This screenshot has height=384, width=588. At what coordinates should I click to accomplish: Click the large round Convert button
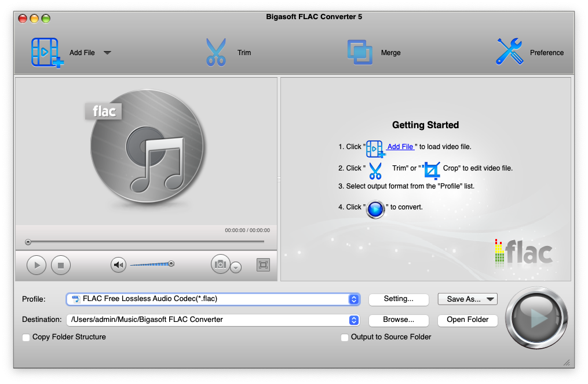pyautogui.click(x=536, y=318)
